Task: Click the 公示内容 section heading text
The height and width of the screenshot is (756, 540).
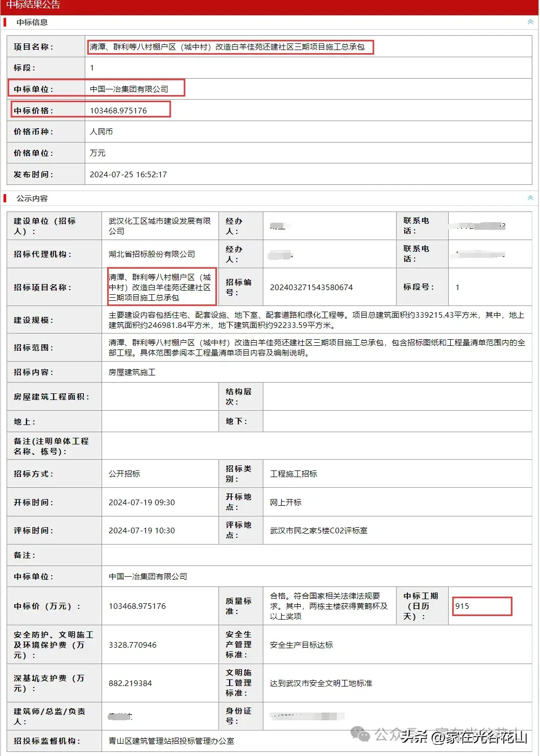Action: [32, 198]
